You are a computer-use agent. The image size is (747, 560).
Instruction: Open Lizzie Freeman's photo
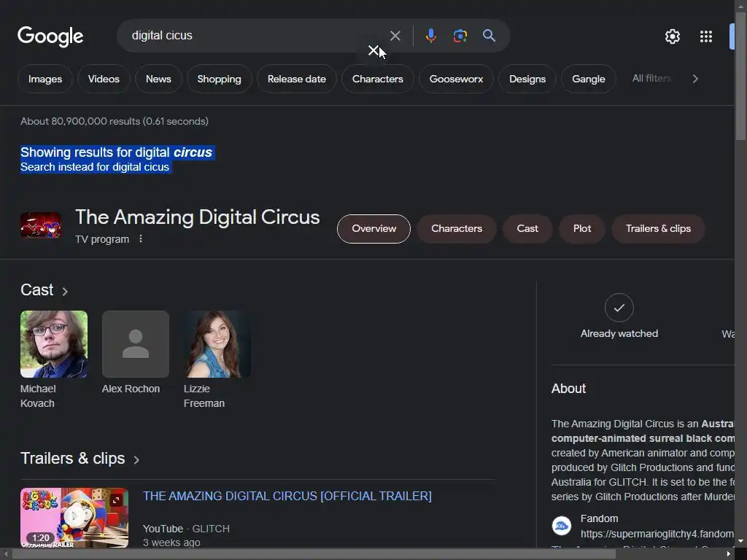[217, 344]
